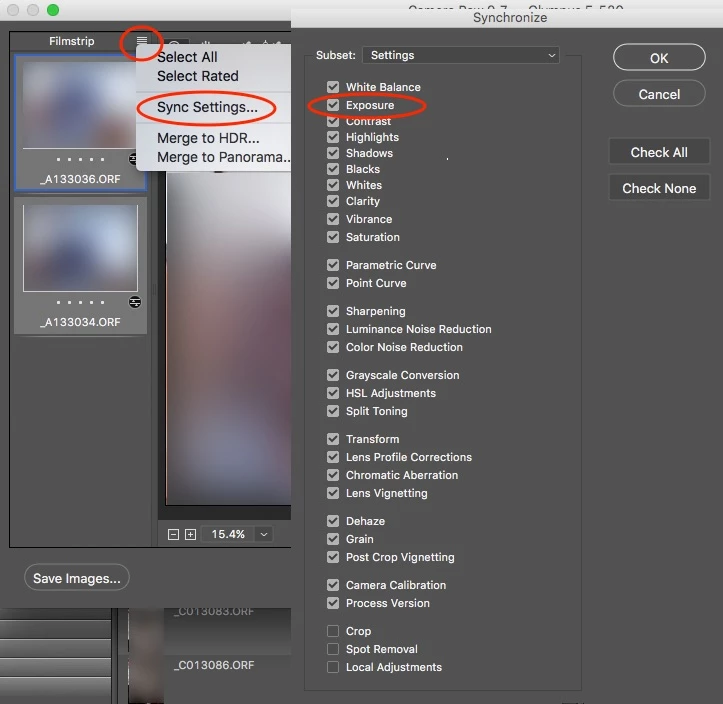Enable the Spot Removal checkbox
Viewport: 723px width, 704px height.
pyautogui.click(x=333, y=650)
